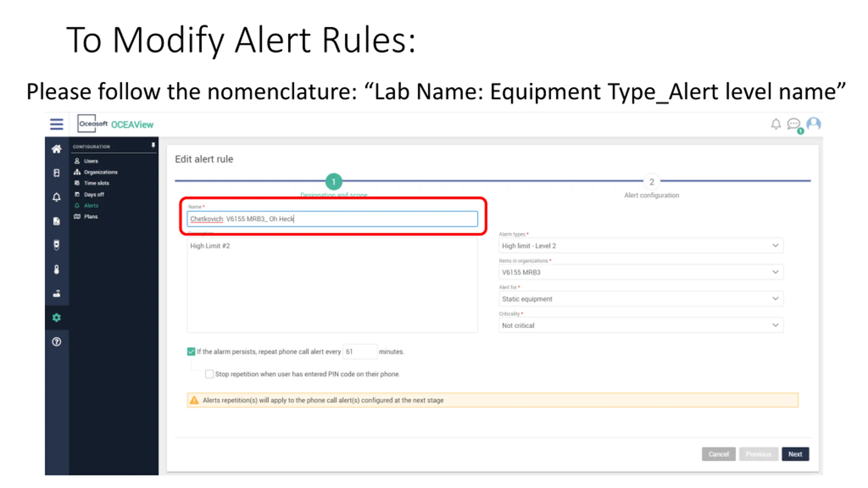Select step 2 Alert configuration
This screenshot has height=488, width=868.
(x=651, y=182)
